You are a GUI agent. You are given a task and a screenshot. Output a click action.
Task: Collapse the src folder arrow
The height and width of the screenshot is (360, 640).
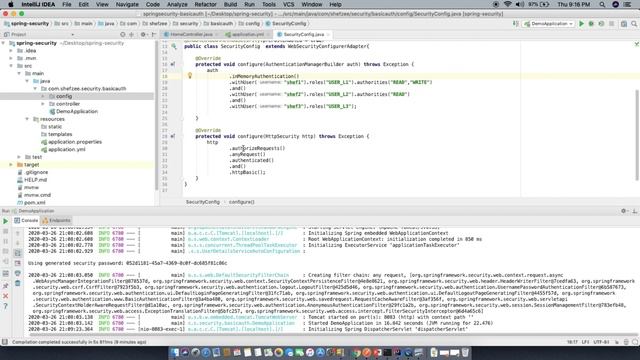(x=11, y=66)
